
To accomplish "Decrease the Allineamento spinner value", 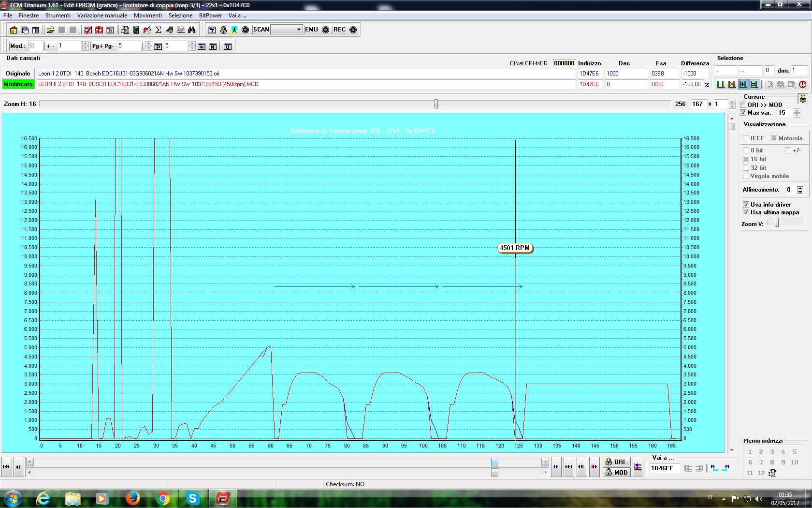I will 800,192.
